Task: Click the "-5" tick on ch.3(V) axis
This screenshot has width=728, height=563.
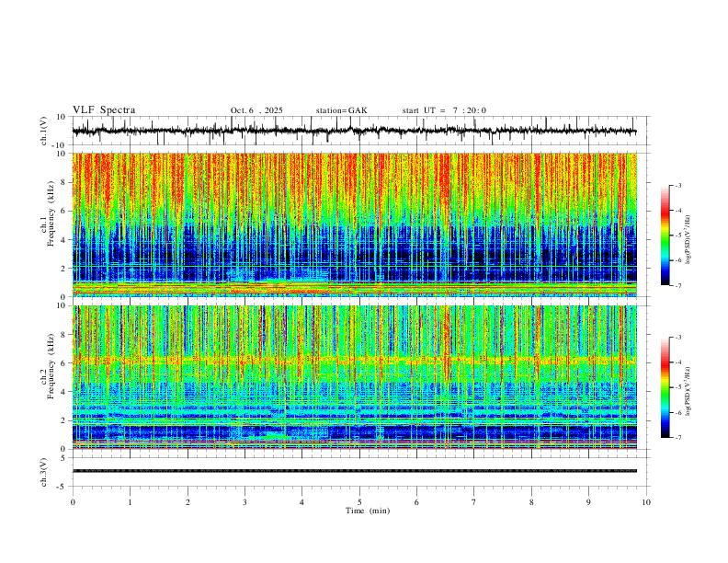Action: pos(63,487)
